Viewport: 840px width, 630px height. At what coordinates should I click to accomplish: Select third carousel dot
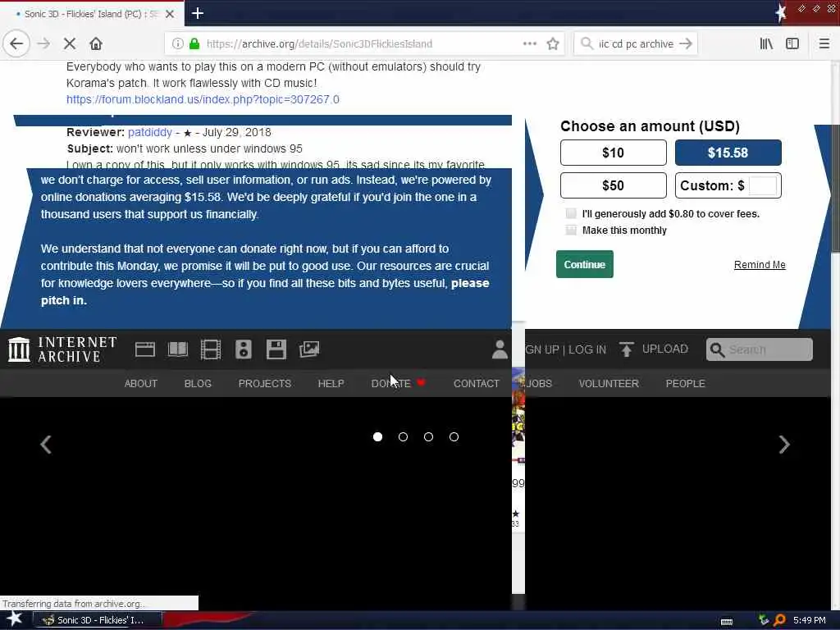tap(428, 437)
